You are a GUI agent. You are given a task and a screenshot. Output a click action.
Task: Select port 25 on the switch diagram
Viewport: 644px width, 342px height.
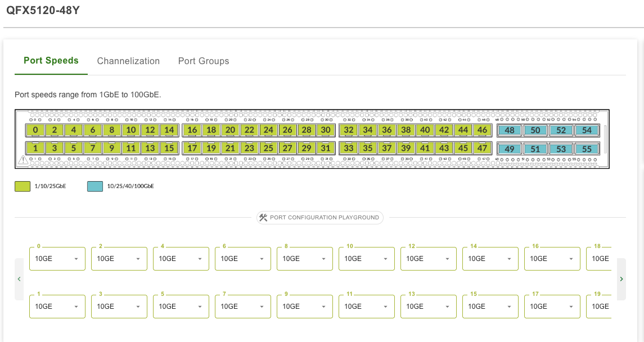[x=269, y=148]
